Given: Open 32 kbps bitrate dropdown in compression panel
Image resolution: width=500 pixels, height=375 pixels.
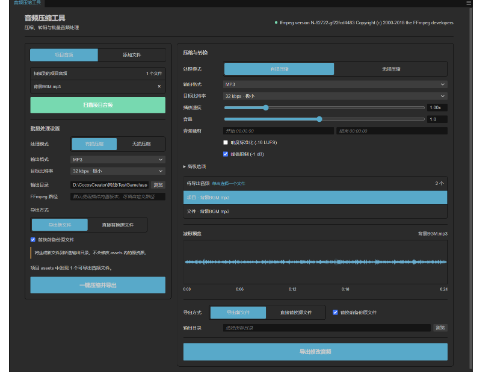Looking at the screenshot, I should coord(335,96).
